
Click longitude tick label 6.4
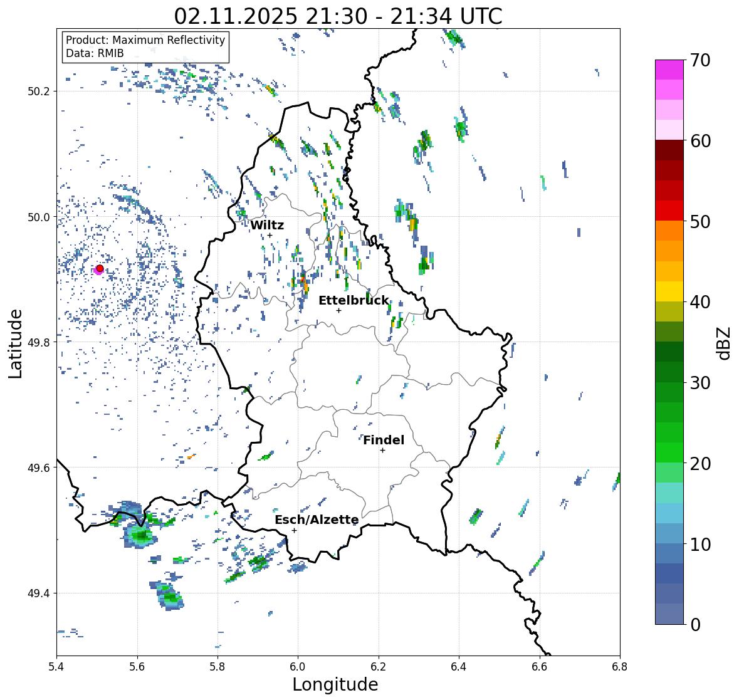459,667
